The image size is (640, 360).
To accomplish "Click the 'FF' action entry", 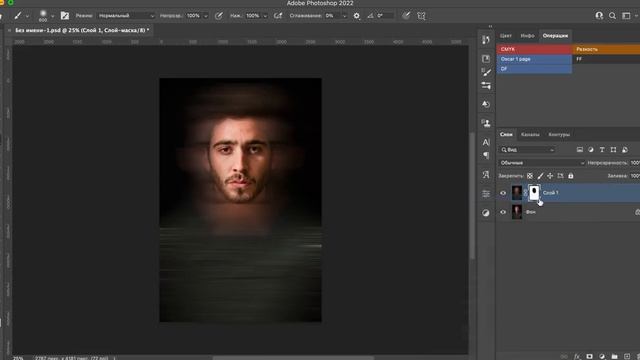I will pyautogui.click(x=606, y=59).
